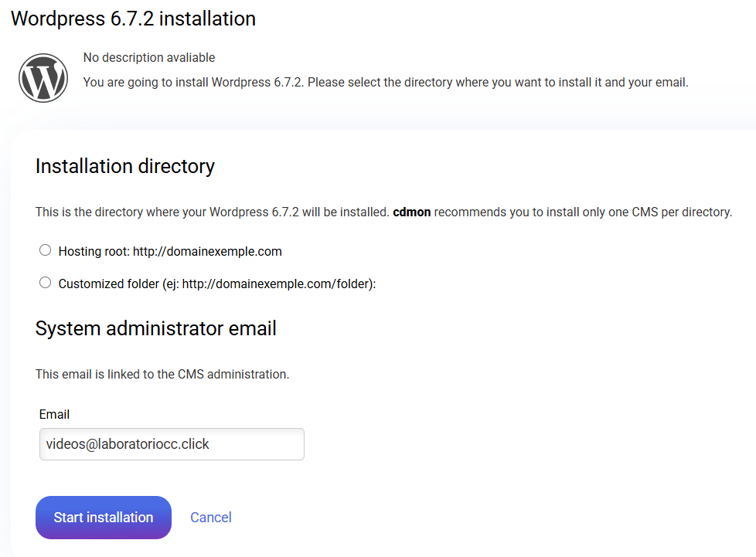Click the WordPress logo icon
The height and width of the screenshot is (557, 756).
tap(43, 77)
